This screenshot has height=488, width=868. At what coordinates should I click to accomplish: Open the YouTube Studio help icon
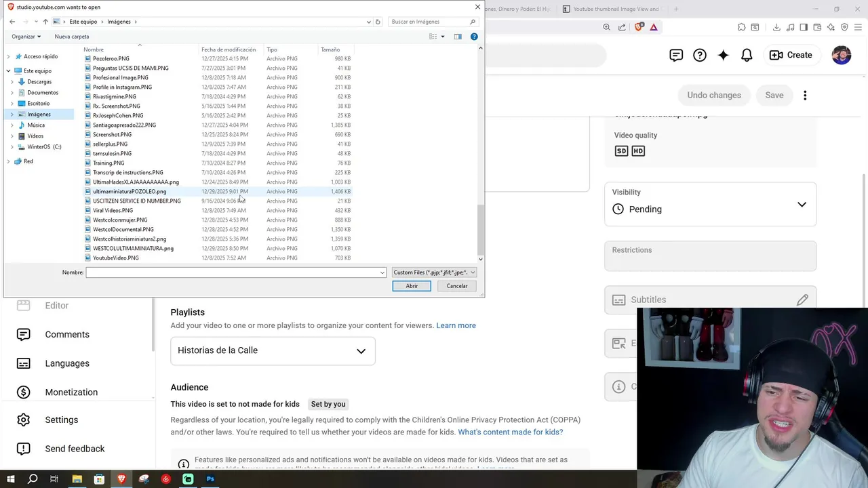(x=700, y=56)
